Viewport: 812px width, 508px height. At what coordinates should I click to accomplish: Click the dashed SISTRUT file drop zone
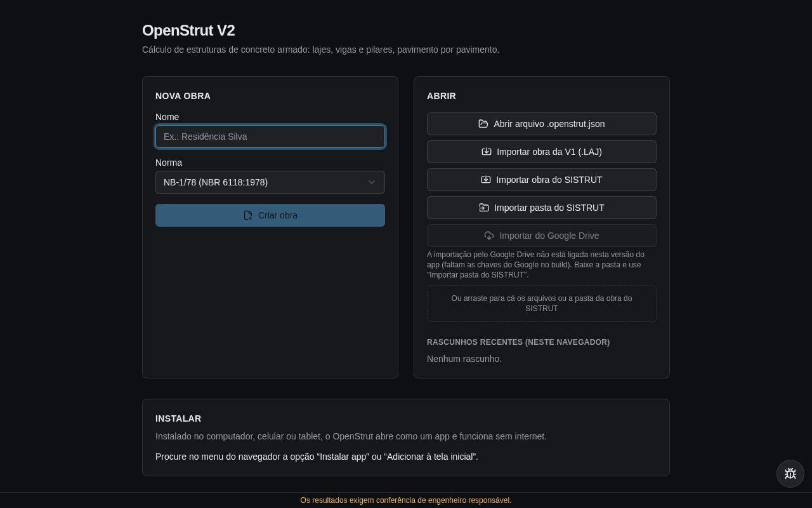coord(542,304)
